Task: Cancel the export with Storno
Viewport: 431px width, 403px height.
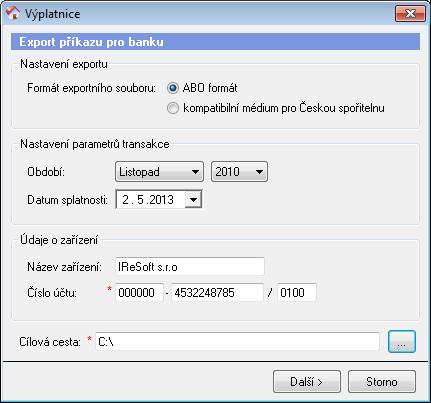Action: [382, 382]
